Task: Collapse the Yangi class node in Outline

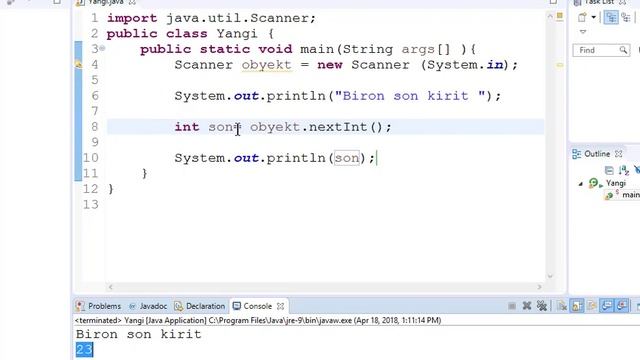Action: pyautogui.click(x=580, y=184)
